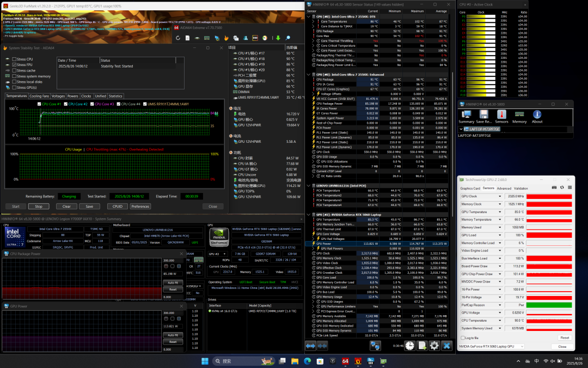Click the blue X close icon in HWiNFO sensors footer
The width and height of the screenshot is (588, 368).
[446, 346]
